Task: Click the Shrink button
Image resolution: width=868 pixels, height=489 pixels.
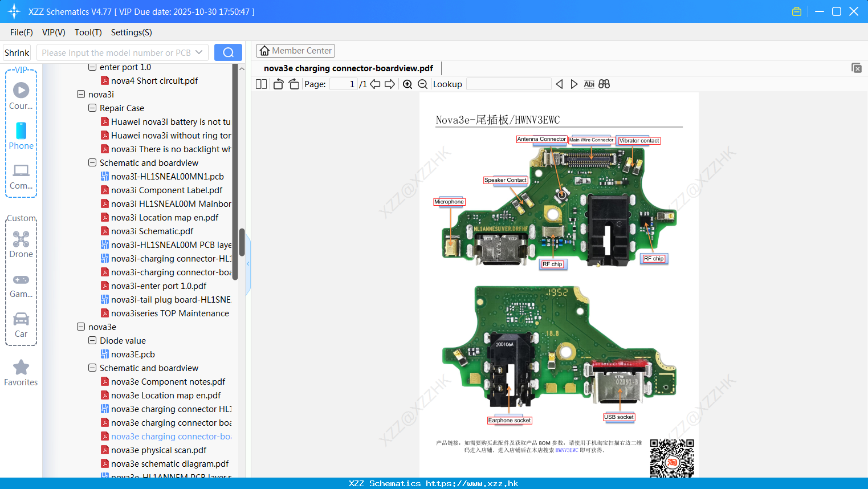Action: (17, 52)
